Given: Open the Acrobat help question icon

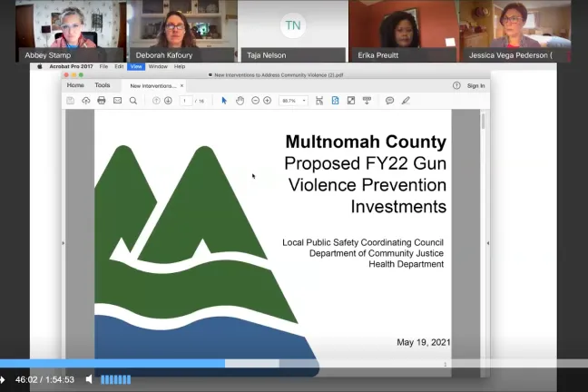Looking at the screenshot, I should pyautogui.click(x=456, y=85).
